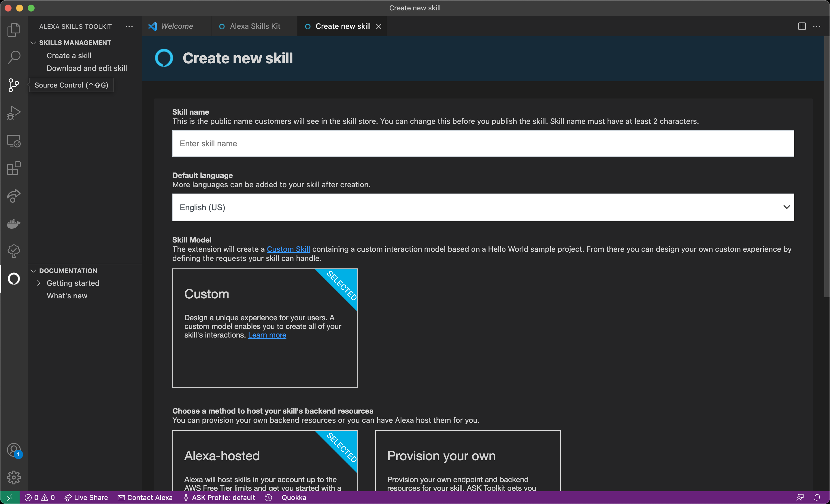Open the Default language dropdown

[x=483, y=207]
